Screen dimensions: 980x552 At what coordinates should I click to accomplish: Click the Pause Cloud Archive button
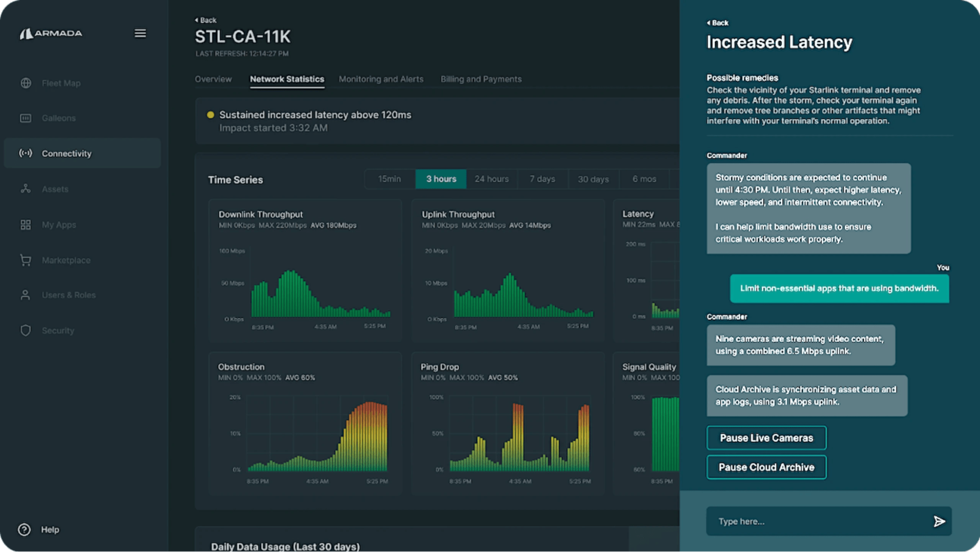(x=766, y=467)
